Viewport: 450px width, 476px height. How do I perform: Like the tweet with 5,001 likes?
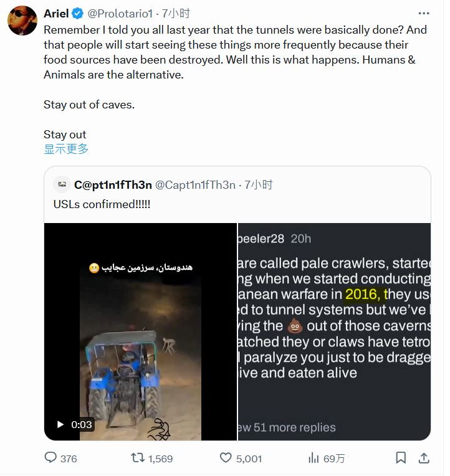[226, 458]
